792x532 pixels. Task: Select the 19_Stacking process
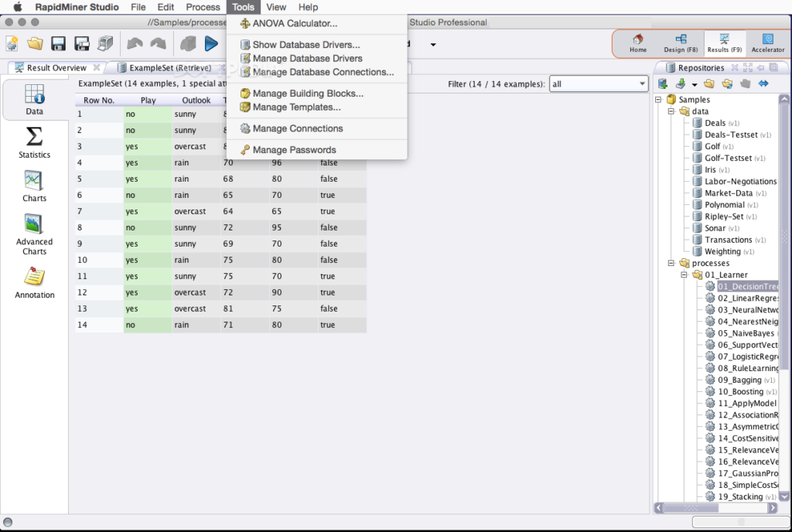pos(741,496)
